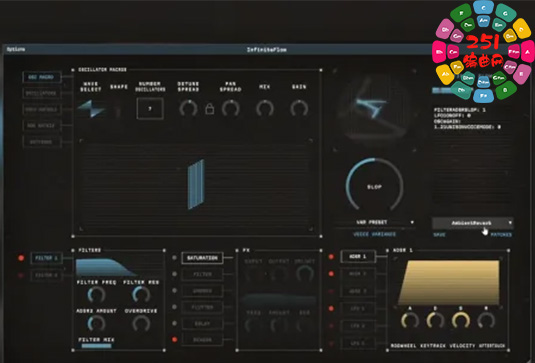This screenshot has width=535, height=363.
Task: Adjust the envelope Release (R) knob
Action: click(486, 321)
